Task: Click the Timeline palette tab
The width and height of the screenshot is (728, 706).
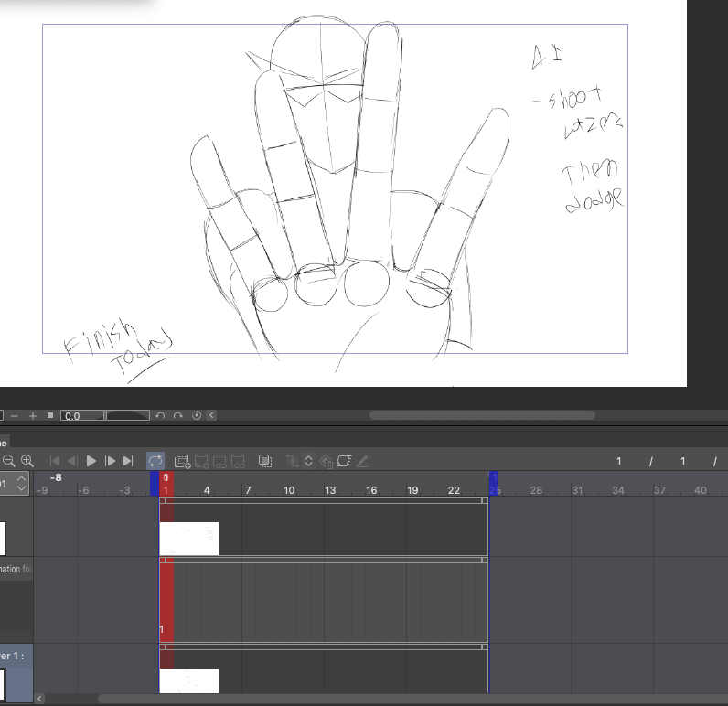Action: coord(5,443)
